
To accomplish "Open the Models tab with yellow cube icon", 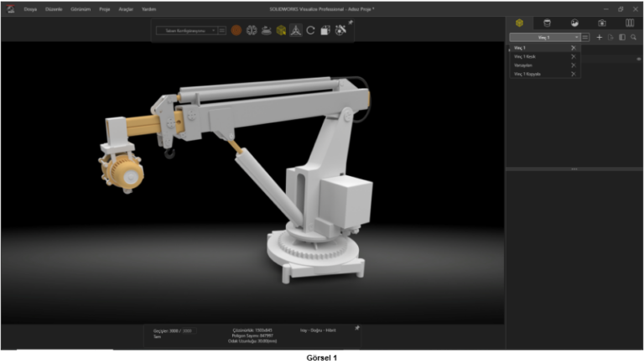I will (520, 23).
